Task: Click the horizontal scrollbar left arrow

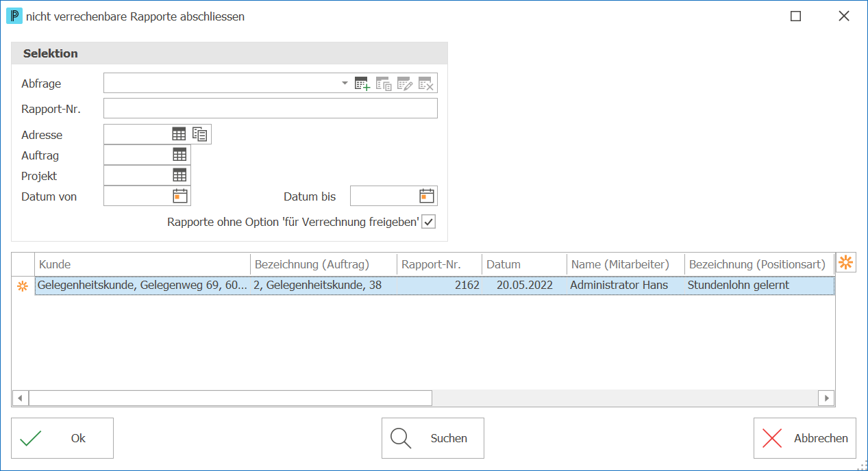Action: point(20,398)
